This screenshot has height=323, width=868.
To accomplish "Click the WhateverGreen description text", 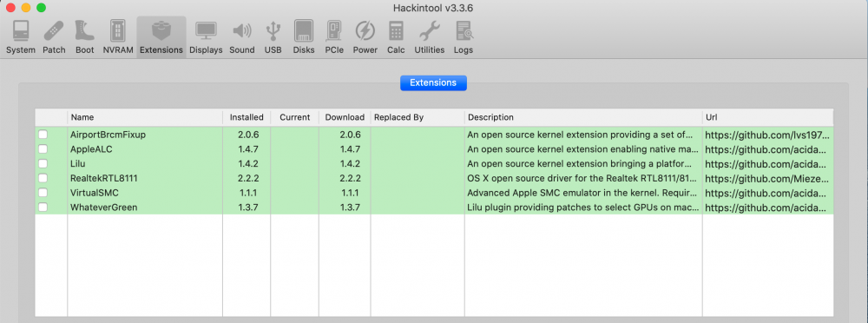I will (583, 208).
